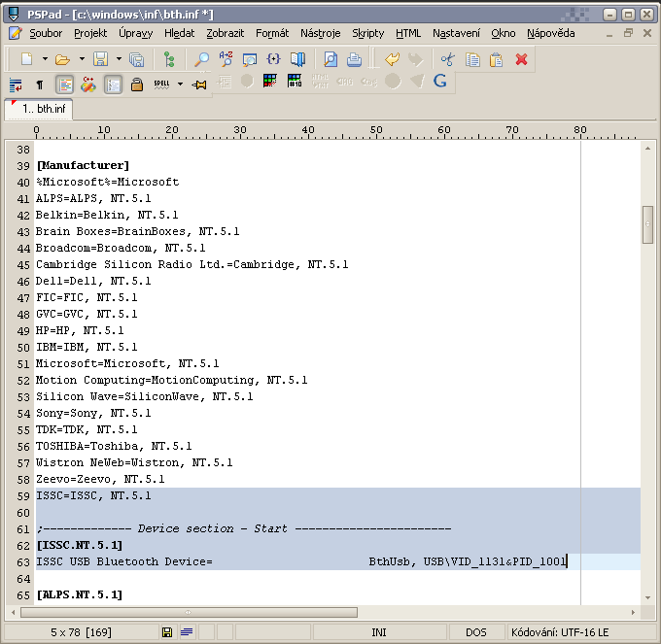
Task: Click the scroll right arrow
Action: point(633,612)
